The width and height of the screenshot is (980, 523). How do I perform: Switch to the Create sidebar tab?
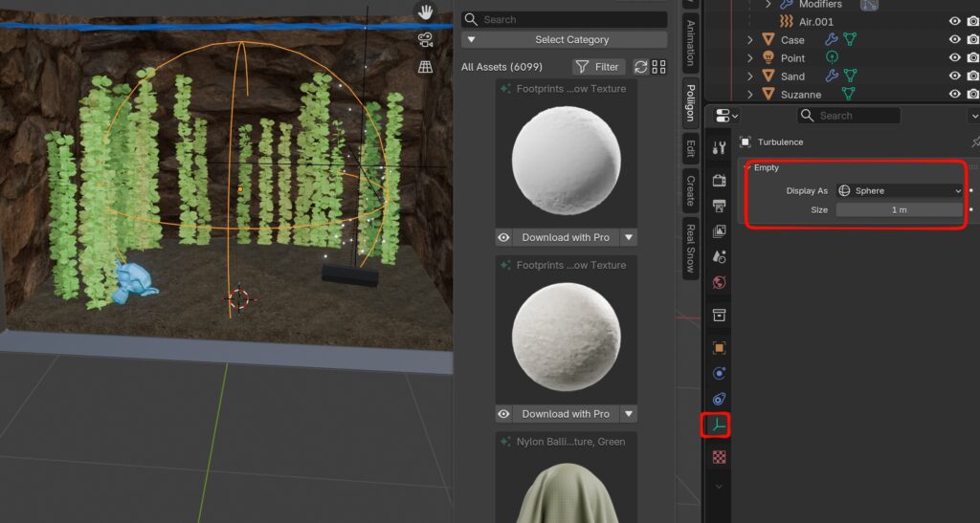click(690, 189)
